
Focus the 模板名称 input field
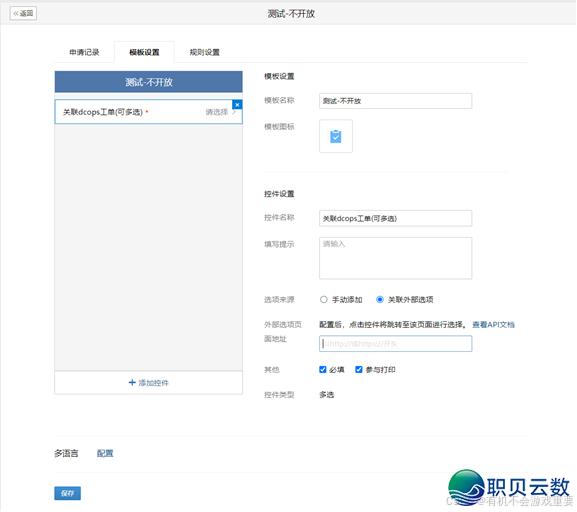(396, 101)
